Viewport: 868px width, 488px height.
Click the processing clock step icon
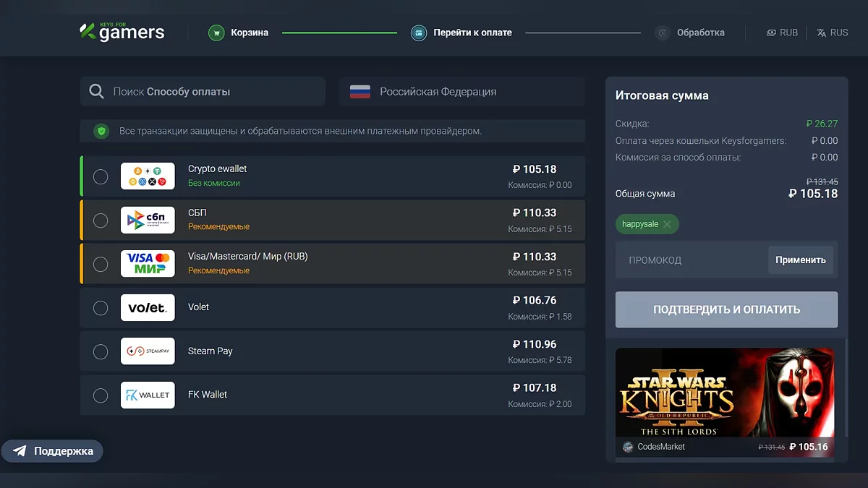(x=662, y=33)
